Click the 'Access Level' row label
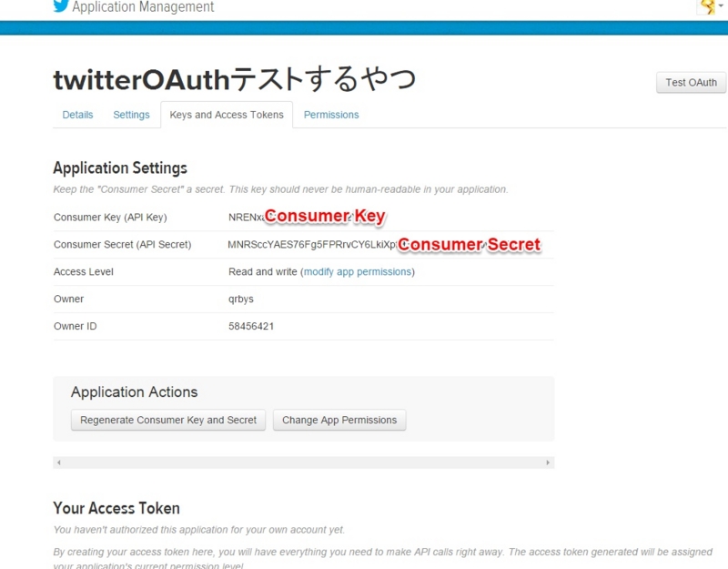728x569 pixels. (84, 271)
